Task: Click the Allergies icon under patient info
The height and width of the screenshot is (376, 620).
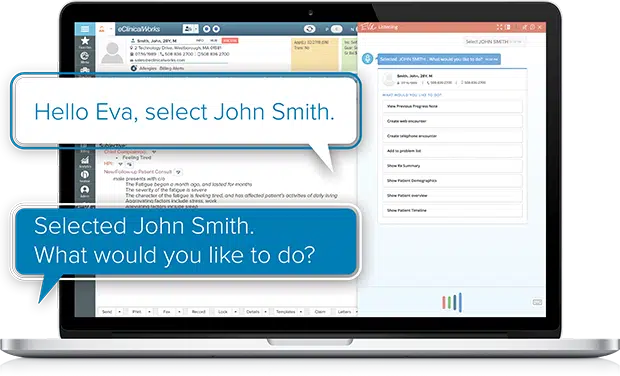Action: [134, 68]
